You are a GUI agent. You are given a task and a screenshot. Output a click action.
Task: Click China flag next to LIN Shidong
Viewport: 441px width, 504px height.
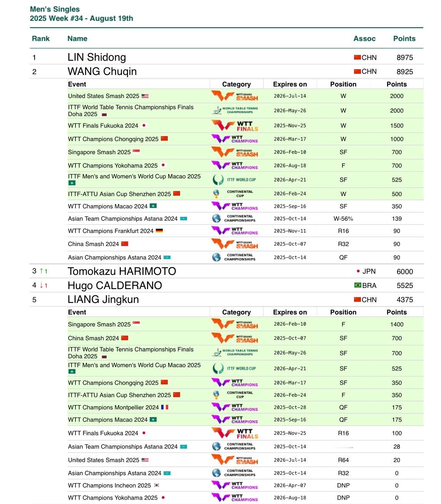357,57
